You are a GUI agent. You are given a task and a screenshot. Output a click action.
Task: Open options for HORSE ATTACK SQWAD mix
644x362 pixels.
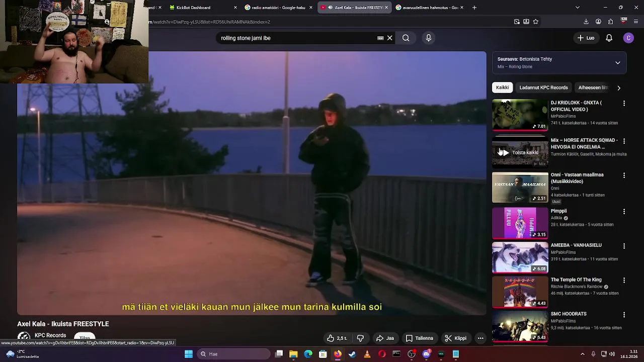[x=624, y=141]
